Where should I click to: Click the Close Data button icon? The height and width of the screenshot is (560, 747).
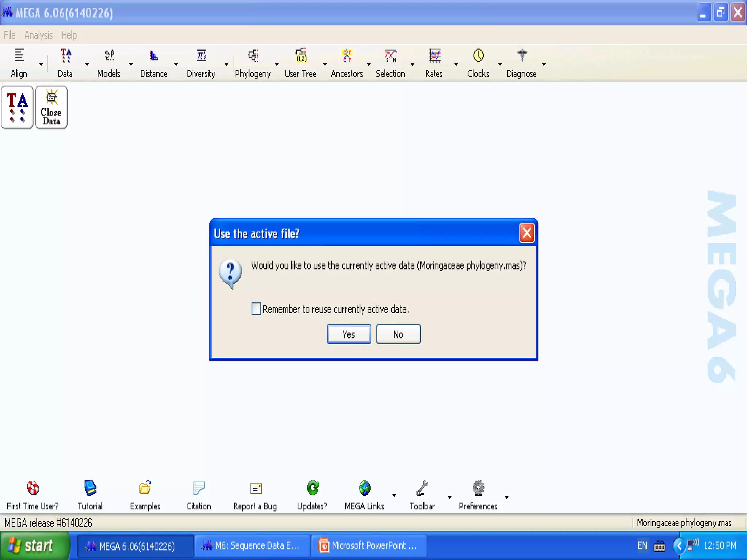pyautogui.click(x=51, y=108)
